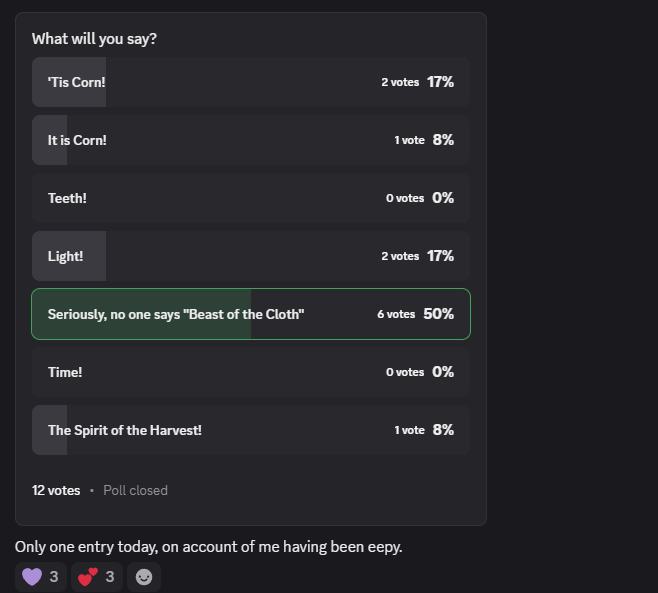
Task: Click the two red hearts reaction
Action: 97,577
